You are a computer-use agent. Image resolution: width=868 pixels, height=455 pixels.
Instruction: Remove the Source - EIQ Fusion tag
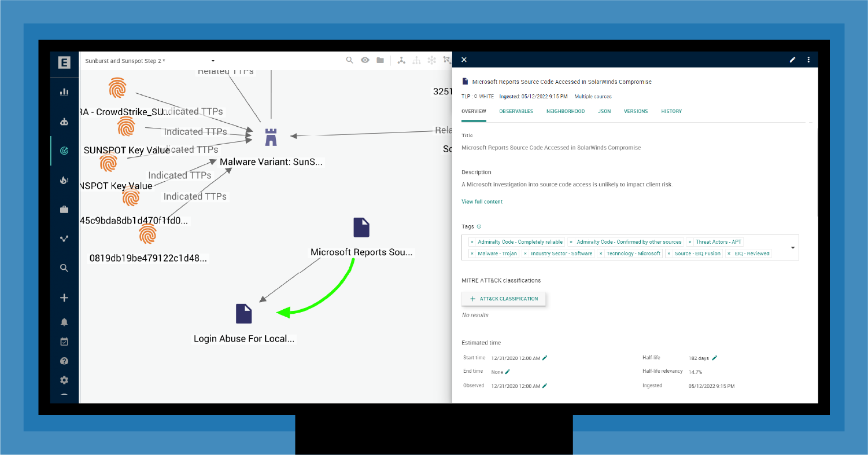tap(668, 254)
